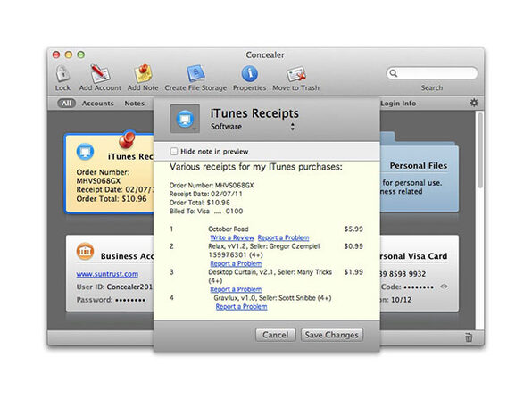Click the Add Account toolbar icon
The height and width of the screenshot is (399, 532).
[x=100, y=73]
